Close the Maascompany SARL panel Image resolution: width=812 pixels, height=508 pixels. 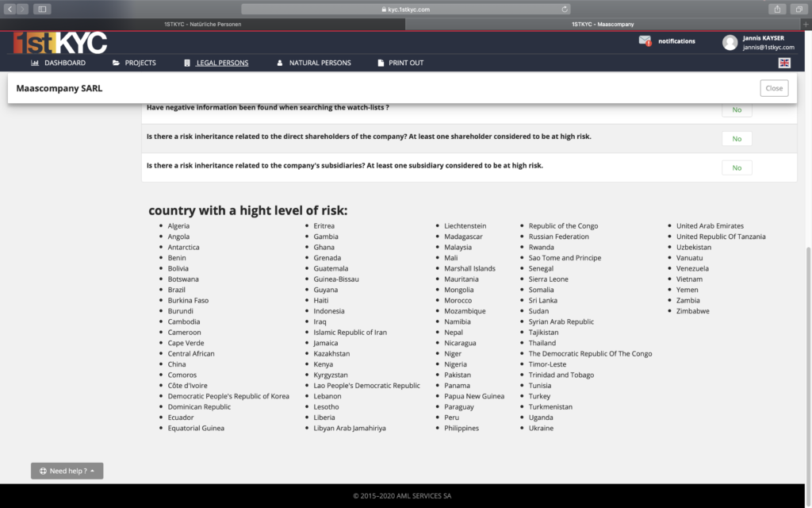774,88
